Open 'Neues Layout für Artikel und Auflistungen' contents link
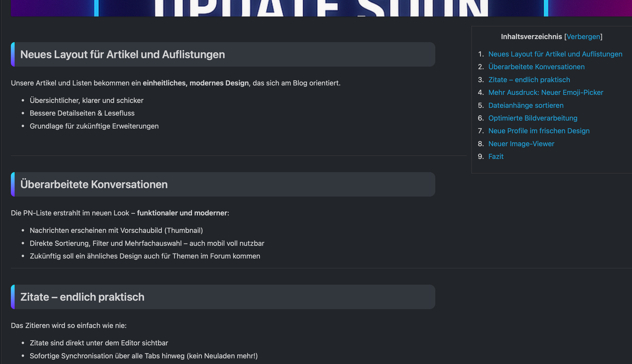 [555, 54]
